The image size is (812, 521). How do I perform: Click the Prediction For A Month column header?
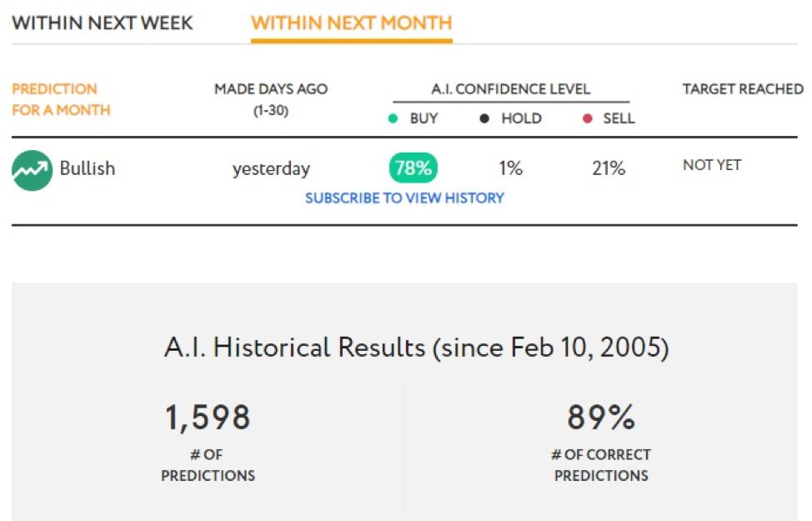click(x=61, y=99)
